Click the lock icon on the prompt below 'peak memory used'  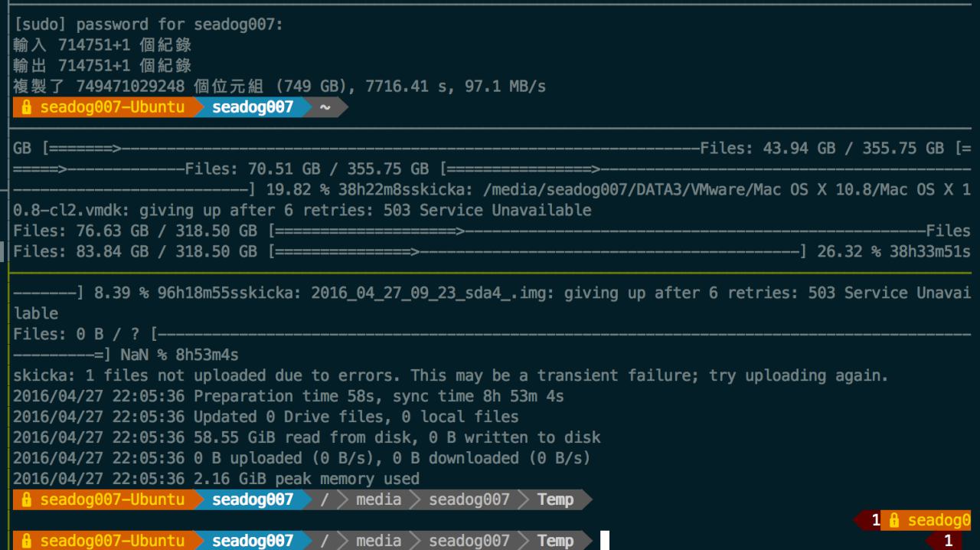pos(26,499)
